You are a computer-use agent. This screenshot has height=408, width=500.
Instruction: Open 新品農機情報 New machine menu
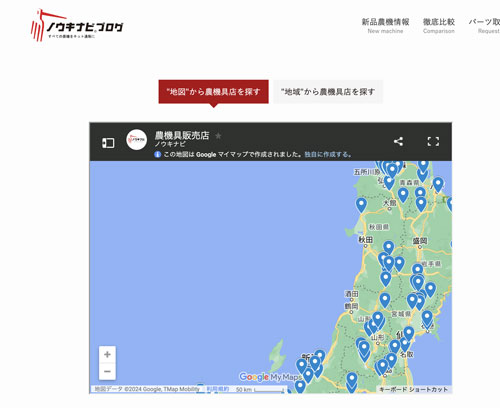385,26
